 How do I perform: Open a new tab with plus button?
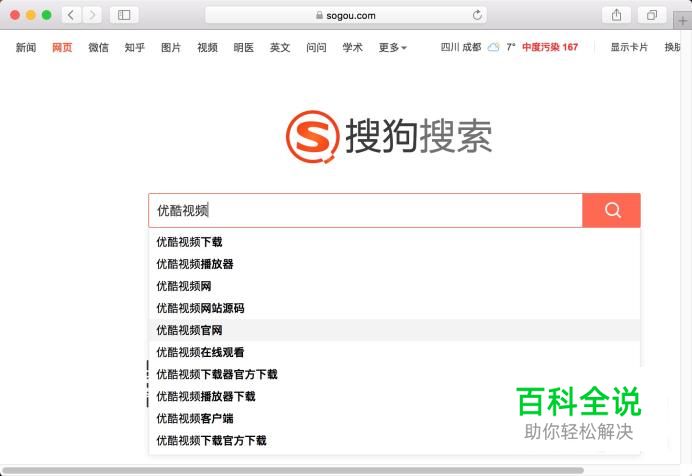(682, 21)
